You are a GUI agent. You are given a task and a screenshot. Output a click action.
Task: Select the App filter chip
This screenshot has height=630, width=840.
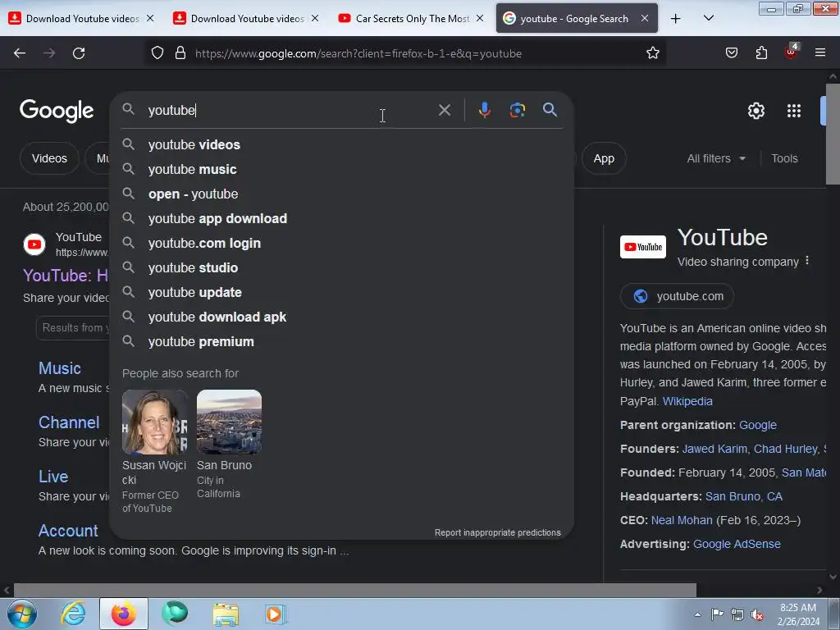click(x=604, y=158)
